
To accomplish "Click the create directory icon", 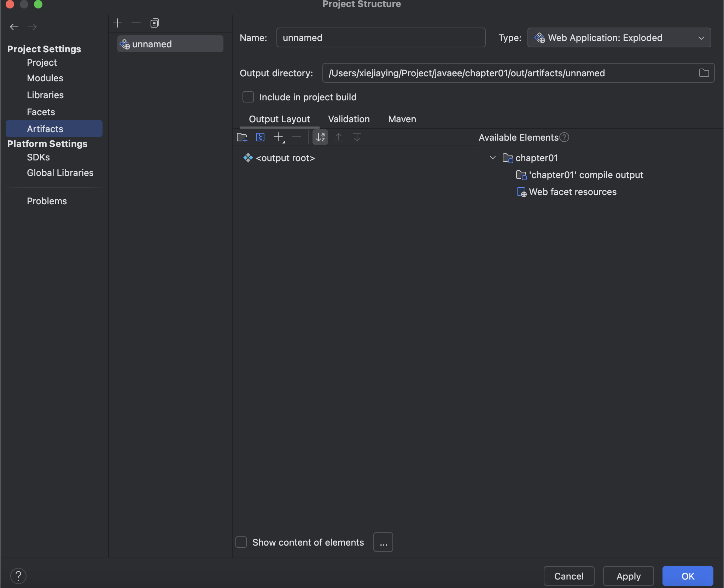I will pos(242,137).
